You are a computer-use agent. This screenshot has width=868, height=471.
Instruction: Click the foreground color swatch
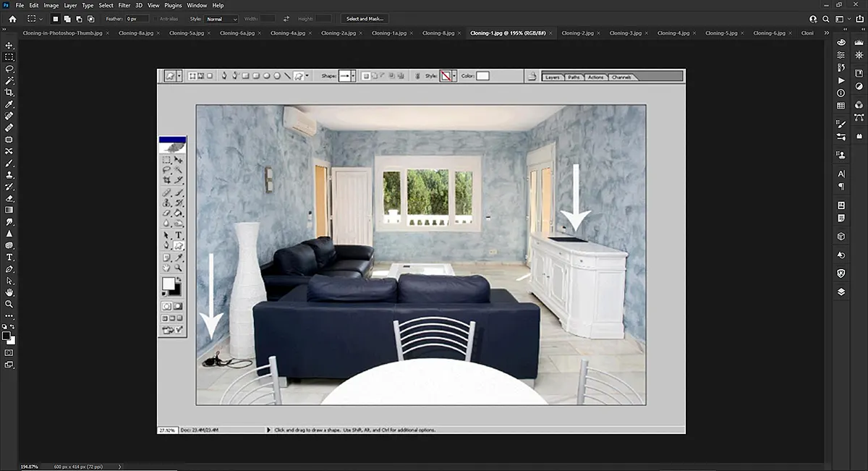[7, 336]
